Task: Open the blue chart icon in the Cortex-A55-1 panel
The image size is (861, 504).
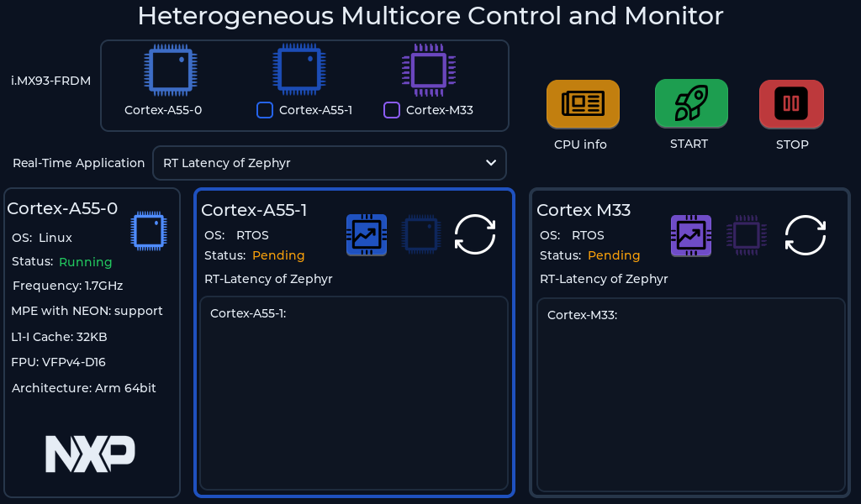Action: point(367,234)
